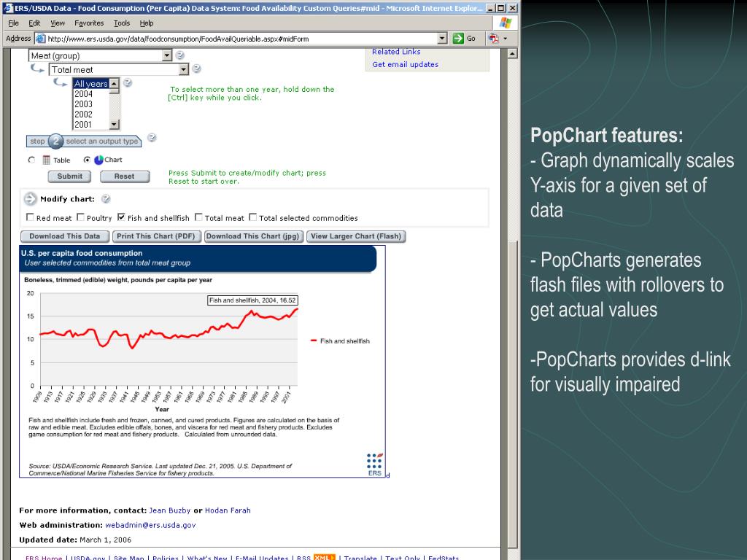Select year 2003 in the list
The height and width of the screenshot is (560, 747).
(91, 104)
